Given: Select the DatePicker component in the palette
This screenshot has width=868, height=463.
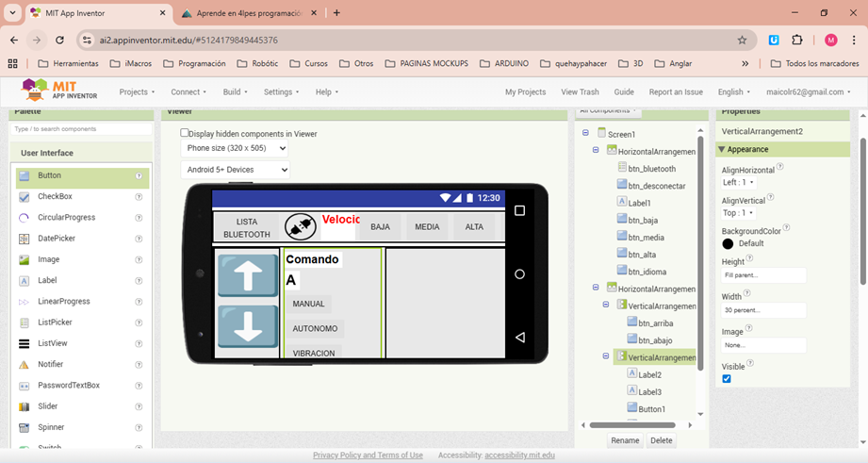Looking at the screenshot, I should pyautogui.click(x=55, y=239).
